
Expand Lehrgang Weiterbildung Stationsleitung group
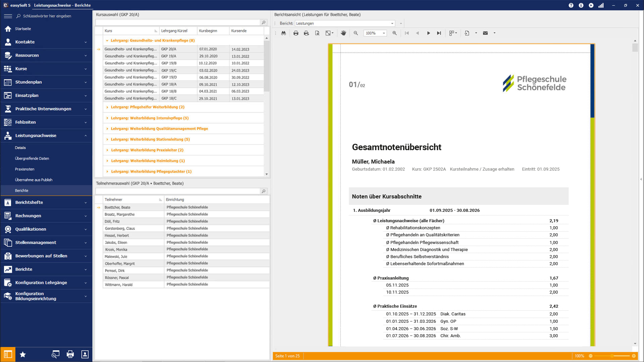(107, 139)
